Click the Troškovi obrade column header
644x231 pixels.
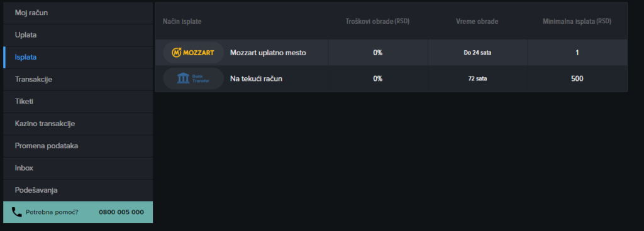pos(377,21)
